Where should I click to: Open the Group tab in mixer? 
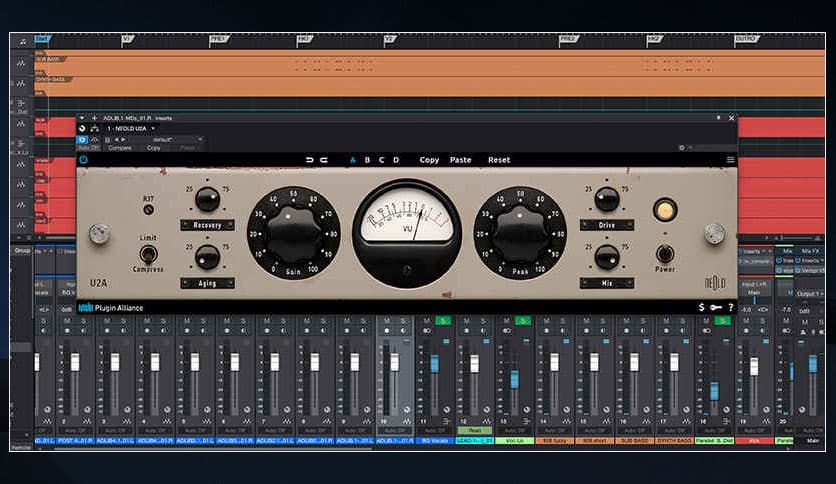point(22,251)
